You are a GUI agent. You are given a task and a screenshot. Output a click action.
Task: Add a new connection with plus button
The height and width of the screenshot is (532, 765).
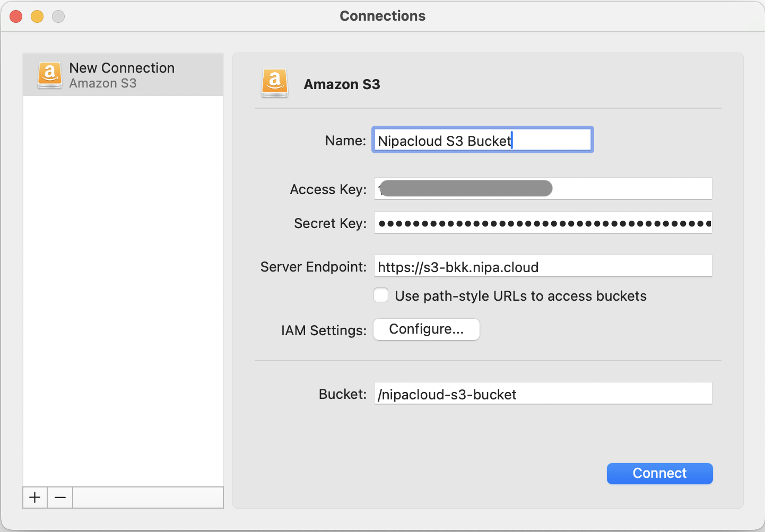[35, 498]
